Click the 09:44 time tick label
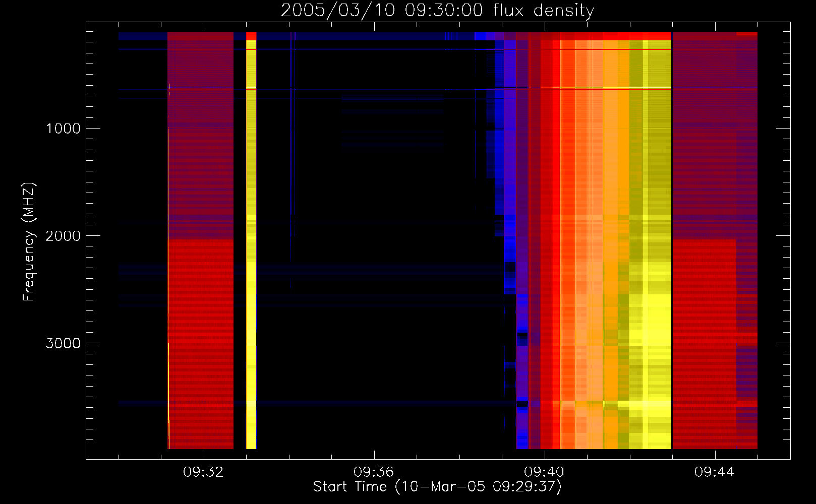816x504 pixels. (715, 472)
